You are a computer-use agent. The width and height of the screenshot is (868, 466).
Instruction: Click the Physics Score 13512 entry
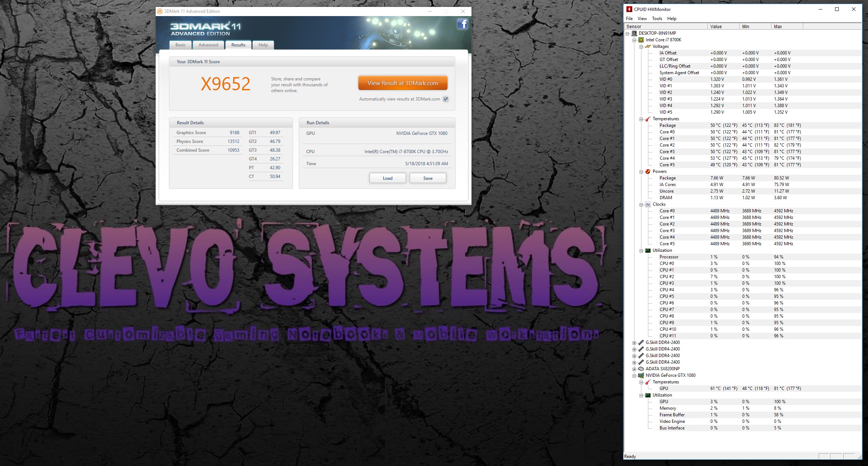click(208, 141)
